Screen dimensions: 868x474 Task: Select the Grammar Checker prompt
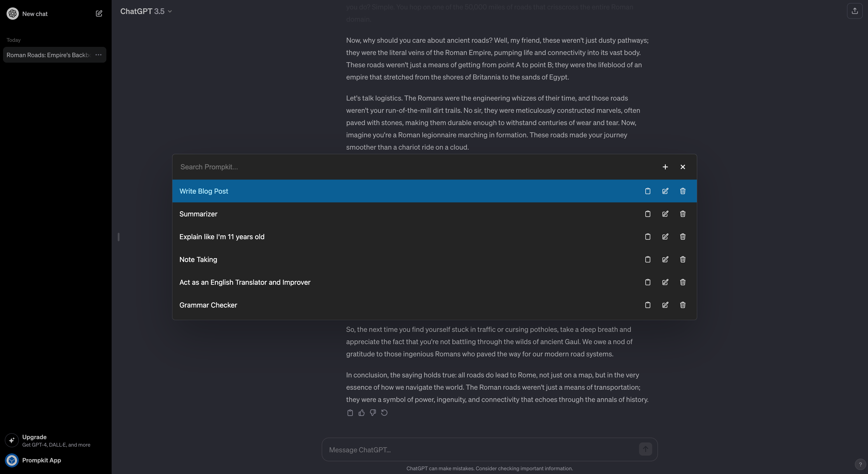(434, 305)
